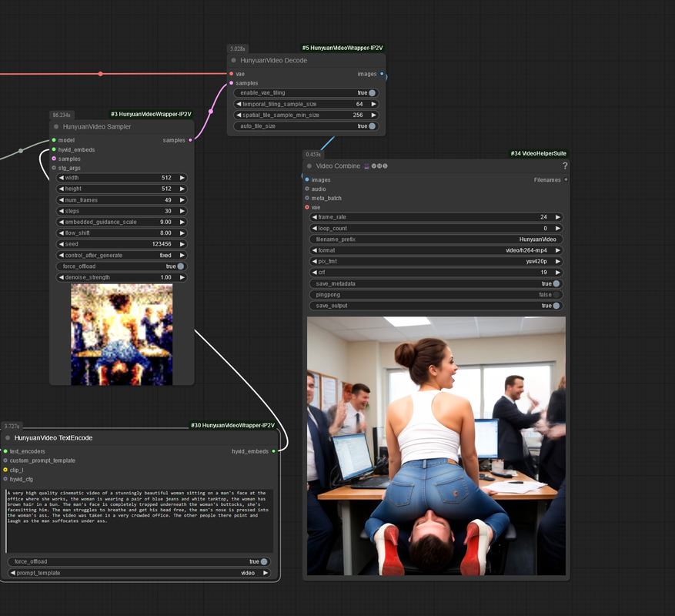675x616 pixels.
Task: Decrease spatial_tile_sample_min_size with its left arrow
Action: pos(239,115)
